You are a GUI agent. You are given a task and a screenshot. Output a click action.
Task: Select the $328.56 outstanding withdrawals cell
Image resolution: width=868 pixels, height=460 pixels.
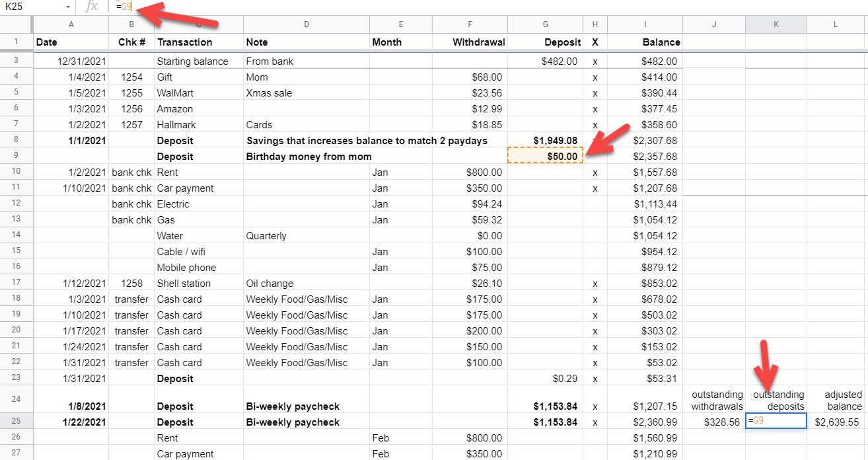(713, 422)
